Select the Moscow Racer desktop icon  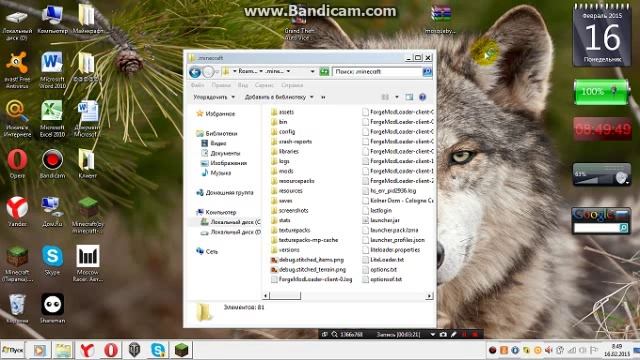(88, 263)
